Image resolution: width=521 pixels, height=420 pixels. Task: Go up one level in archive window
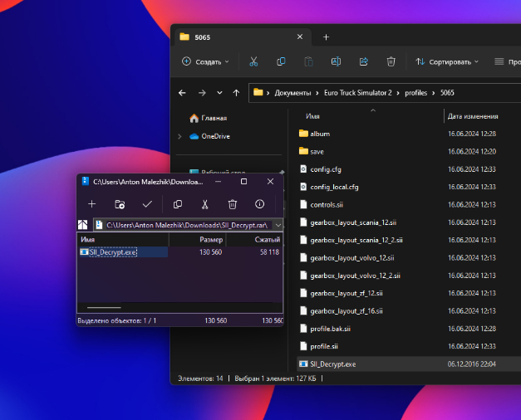pyautogui.click(x=83, y=225)
